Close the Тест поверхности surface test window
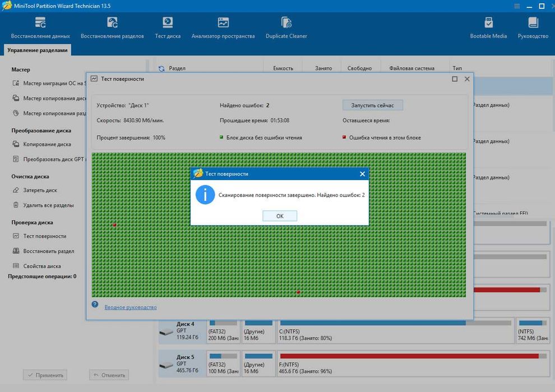 coord(467,79)
